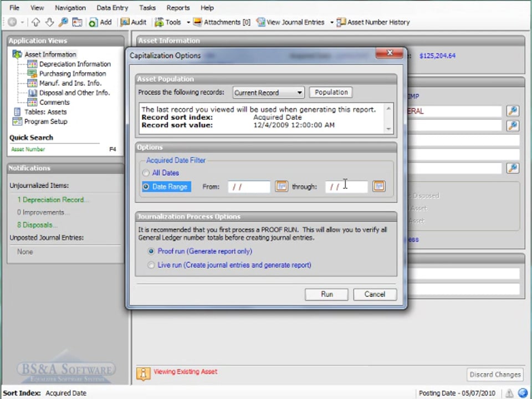Image resolution: width=532 pixels, height=399 pixels.
Task: Click Asset Number quick search link
Action: click(28, 149)
